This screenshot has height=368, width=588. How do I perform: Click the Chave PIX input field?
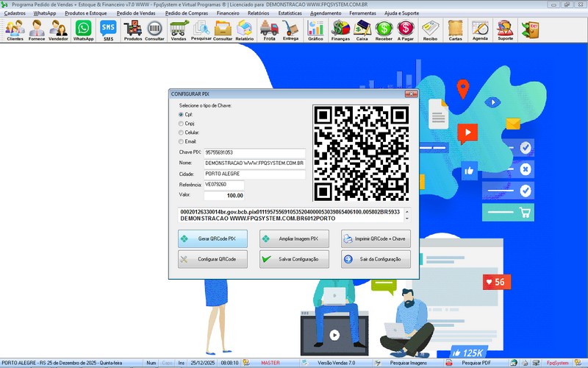click(254, 153)
